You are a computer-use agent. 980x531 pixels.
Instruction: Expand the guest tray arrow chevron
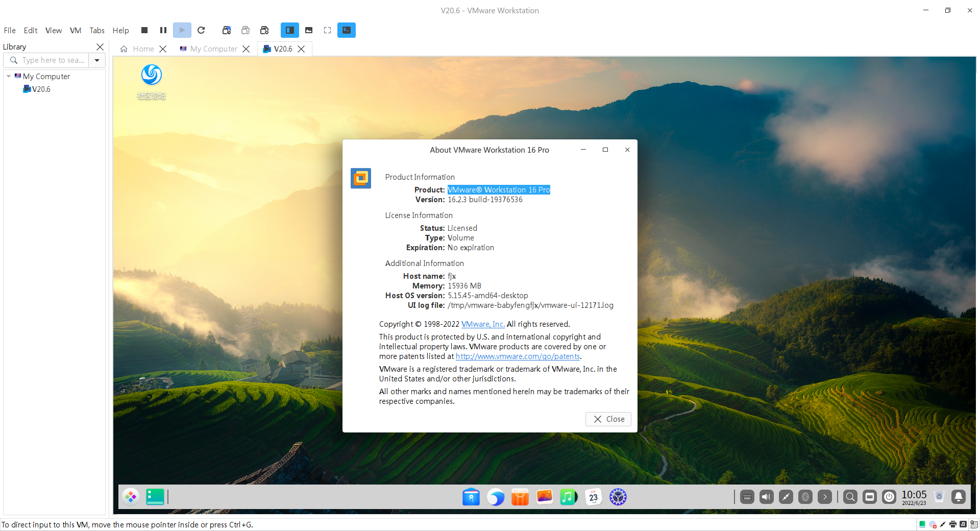pyautogui.click(x=825, y=497)
